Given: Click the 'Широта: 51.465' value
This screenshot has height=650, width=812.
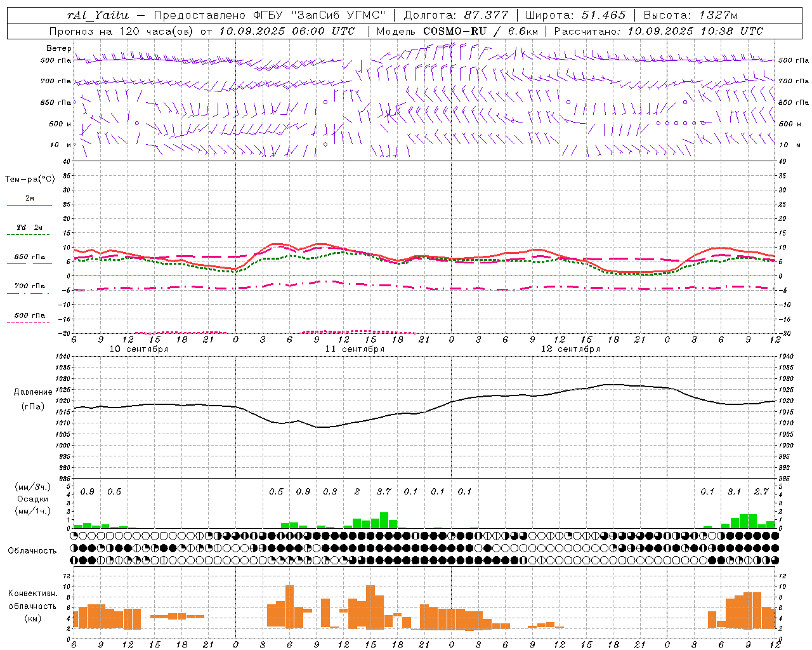Looking at the screenshot, I should (575, 15).
